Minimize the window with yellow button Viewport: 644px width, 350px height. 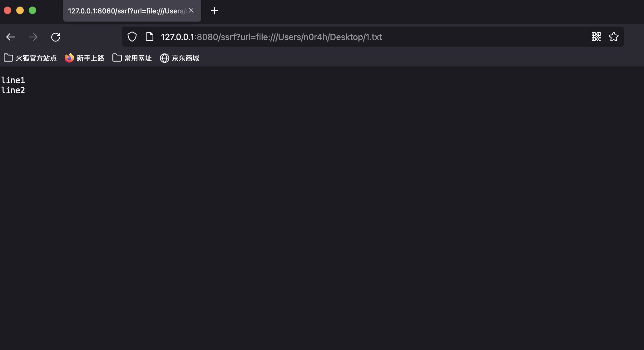(x=20, y=11)
